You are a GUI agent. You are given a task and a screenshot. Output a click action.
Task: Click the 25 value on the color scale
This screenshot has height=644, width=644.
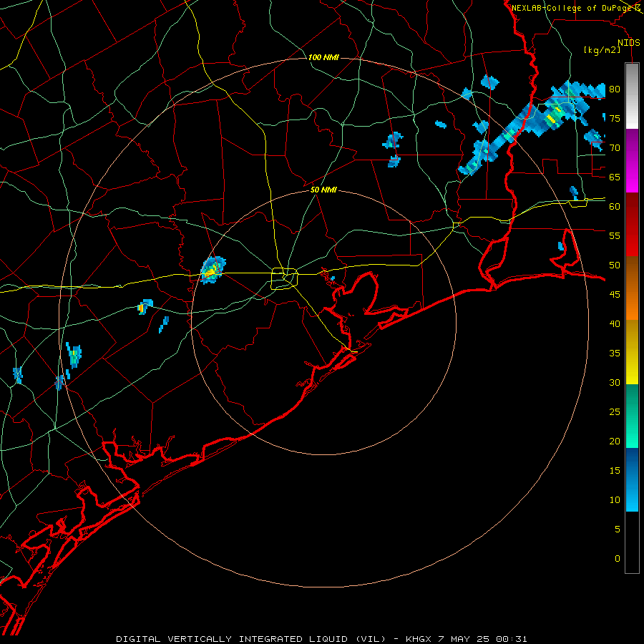(615, 412)
